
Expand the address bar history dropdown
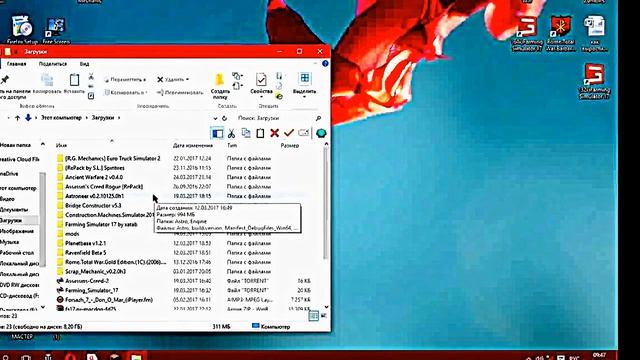(x=215, y=118)
